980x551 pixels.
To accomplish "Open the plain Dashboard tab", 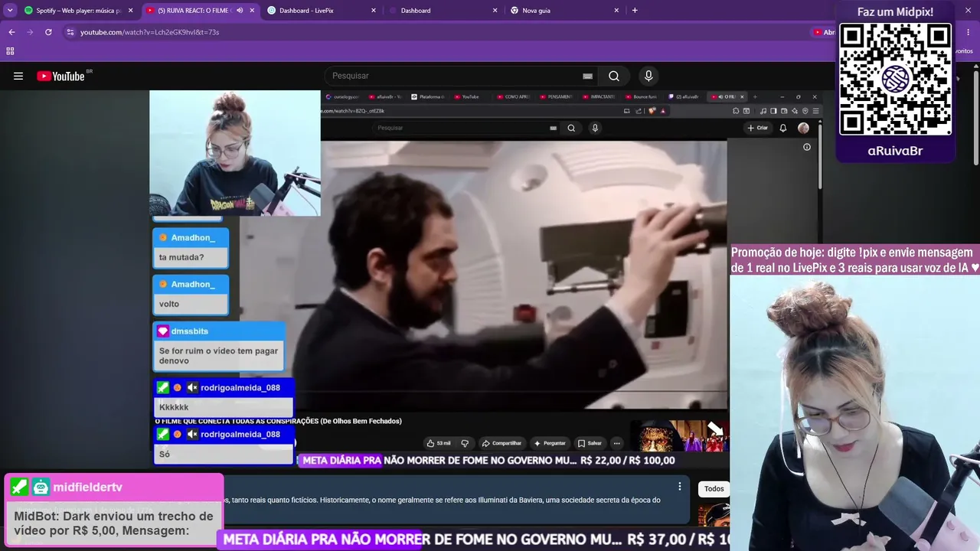I will click(x=443, y=11).
